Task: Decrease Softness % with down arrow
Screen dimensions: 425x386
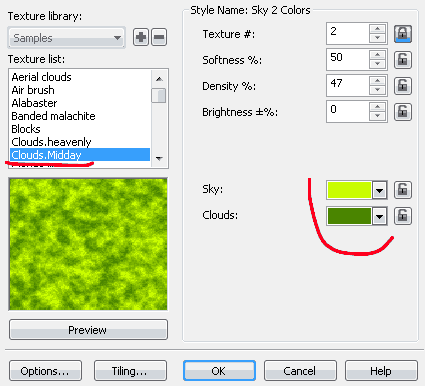Action: [x=377, y=64]
